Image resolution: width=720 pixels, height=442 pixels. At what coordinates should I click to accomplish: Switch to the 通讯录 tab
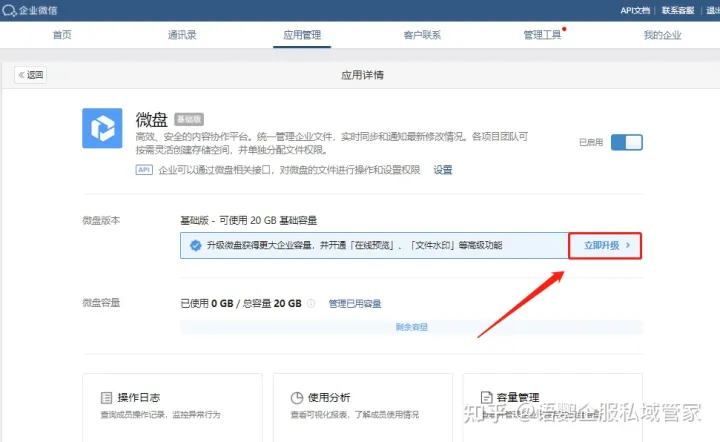[x=182, y=35]
